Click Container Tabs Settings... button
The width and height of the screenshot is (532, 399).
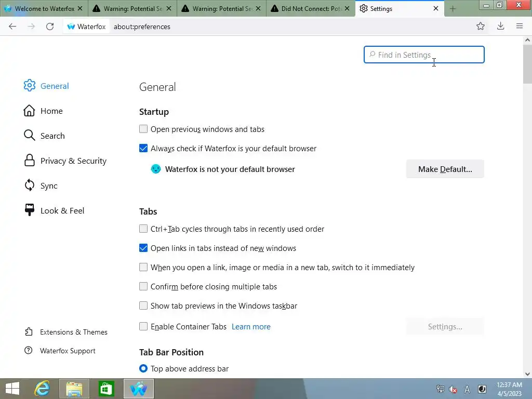[445, 326]
